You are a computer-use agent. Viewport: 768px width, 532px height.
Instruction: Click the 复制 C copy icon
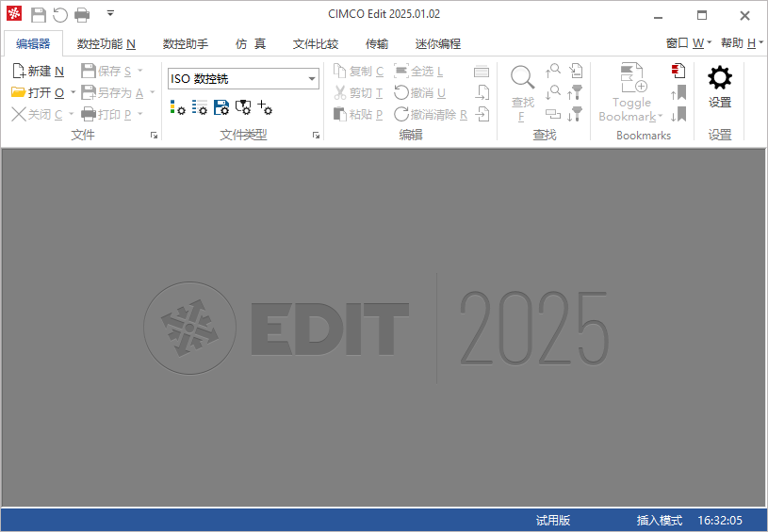(340, 72)
